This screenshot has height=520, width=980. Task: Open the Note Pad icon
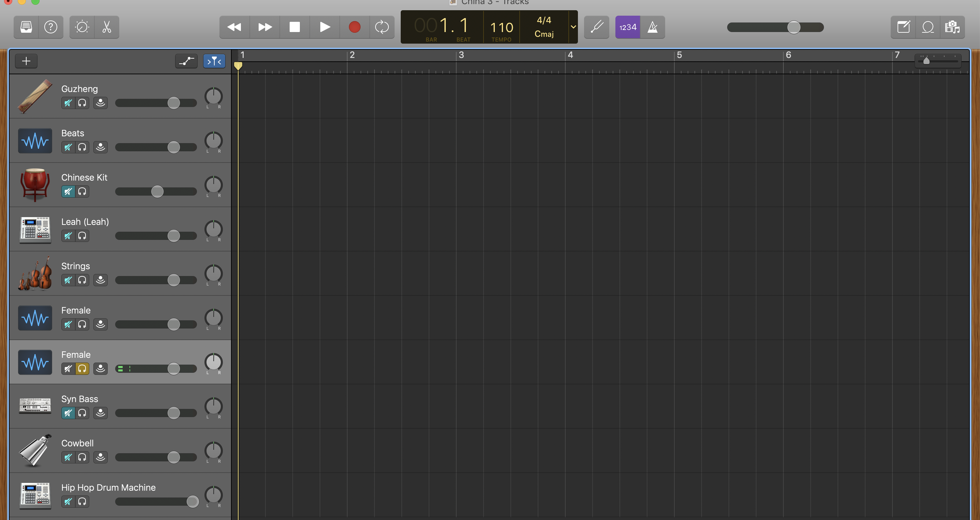(904, 27)
